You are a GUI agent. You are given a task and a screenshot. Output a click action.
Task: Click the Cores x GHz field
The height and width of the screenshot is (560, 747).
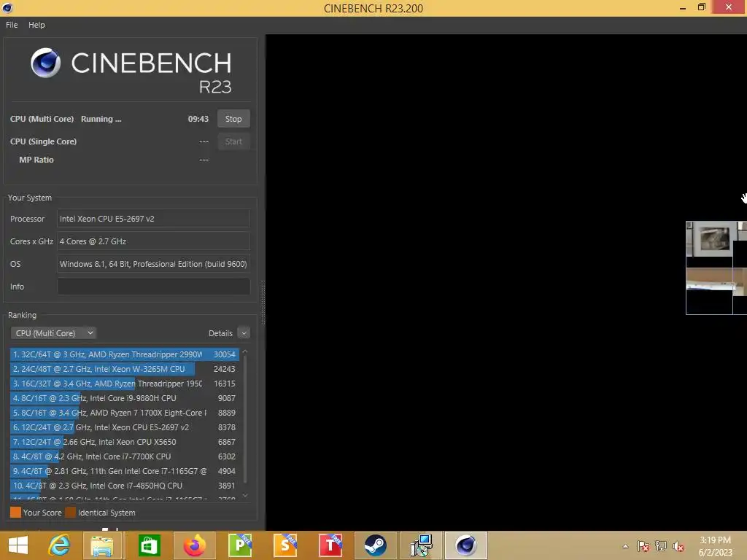[x=153, y=241]
